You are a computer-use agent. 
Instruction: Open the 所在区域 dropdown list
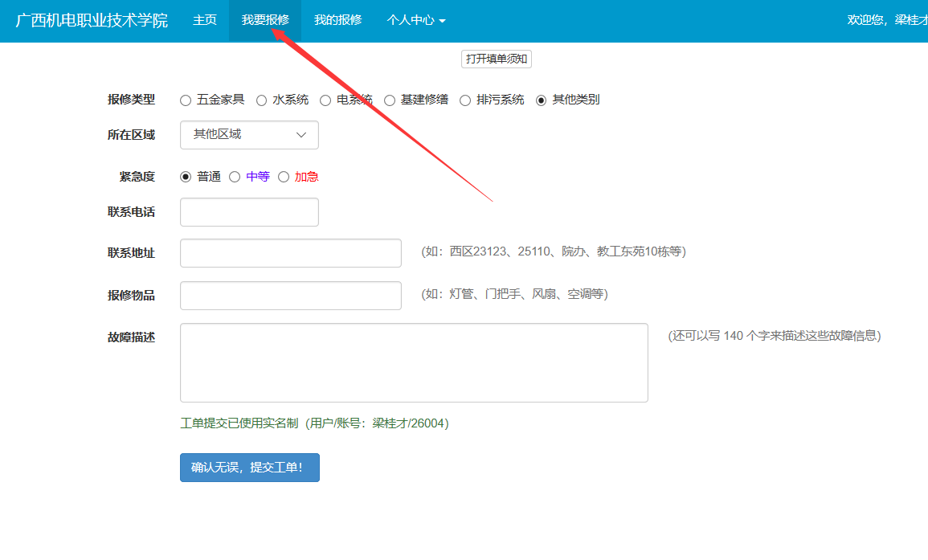(x=249, y=135)
